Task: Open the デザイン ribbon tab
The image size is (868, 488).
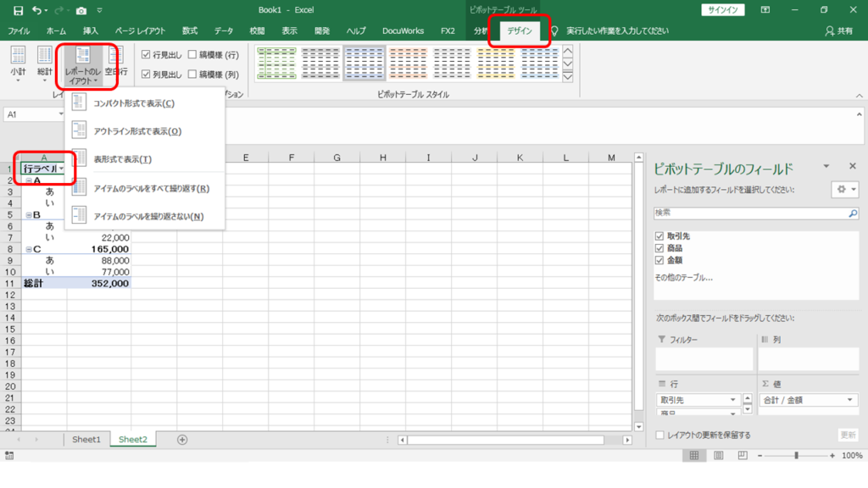Action: pyautogui.click(x=520, y=31)
